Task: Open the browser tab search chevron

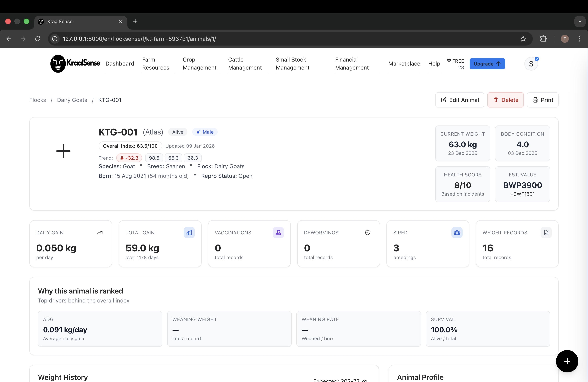Action: tap(580, 21)
